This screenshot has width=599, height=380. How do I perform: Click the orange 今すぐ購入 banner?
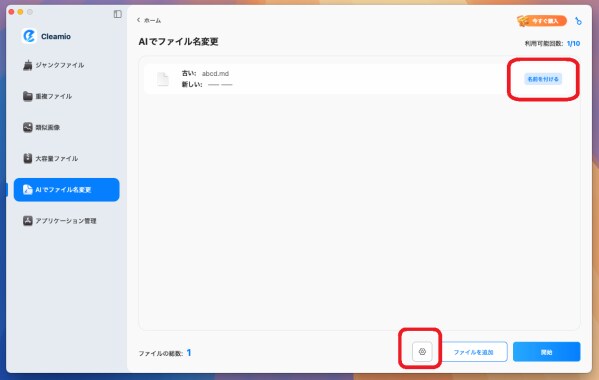(x=542, y=21)
